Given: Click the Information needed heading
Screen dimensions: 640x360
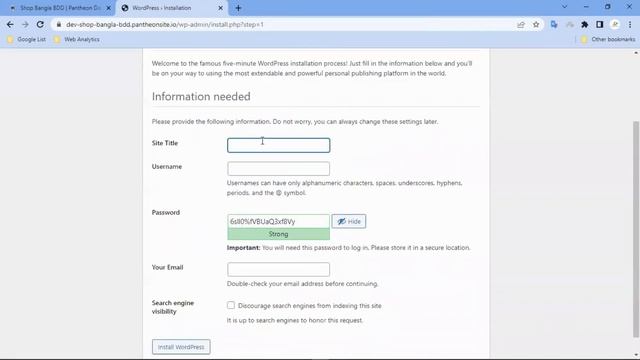Looking at the screenshot, I should click(x=201, y=97).
